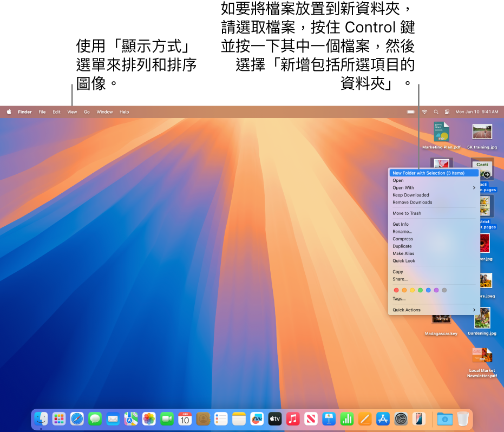
Task: Select Local Market Newsletter.pdf on desktop
Action: click(x=482, y=363)
